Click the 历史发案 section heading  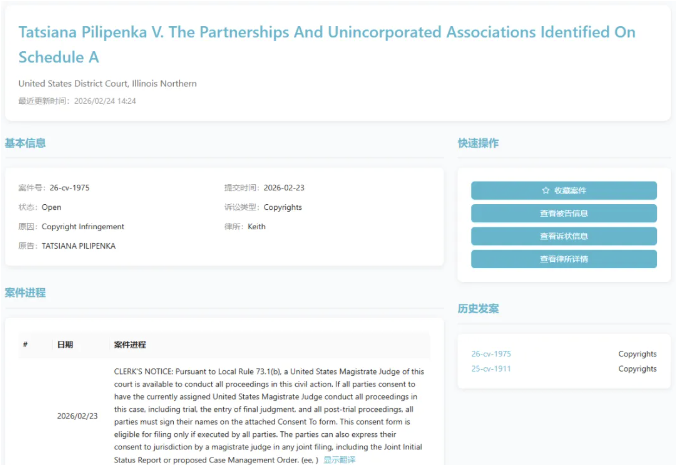[478, 308]
